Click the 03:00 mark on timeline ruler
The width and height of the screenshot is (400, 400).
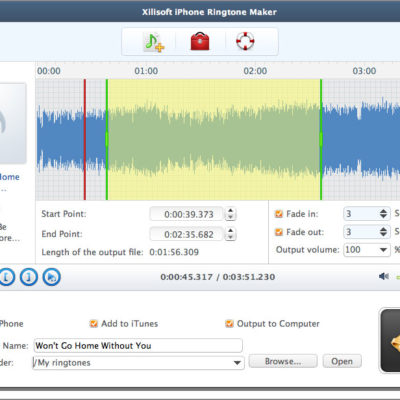(364, 71)
